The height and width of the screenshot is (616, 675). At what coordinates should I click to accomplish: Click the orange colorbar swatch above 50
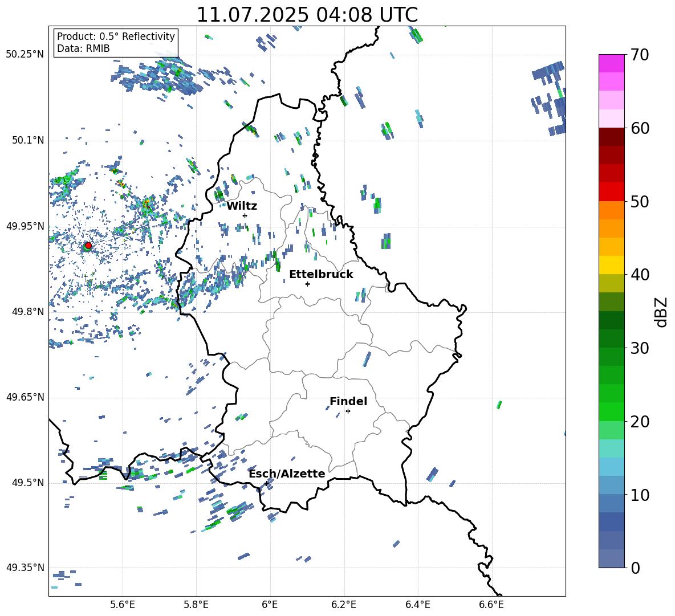tap(611, 210)
